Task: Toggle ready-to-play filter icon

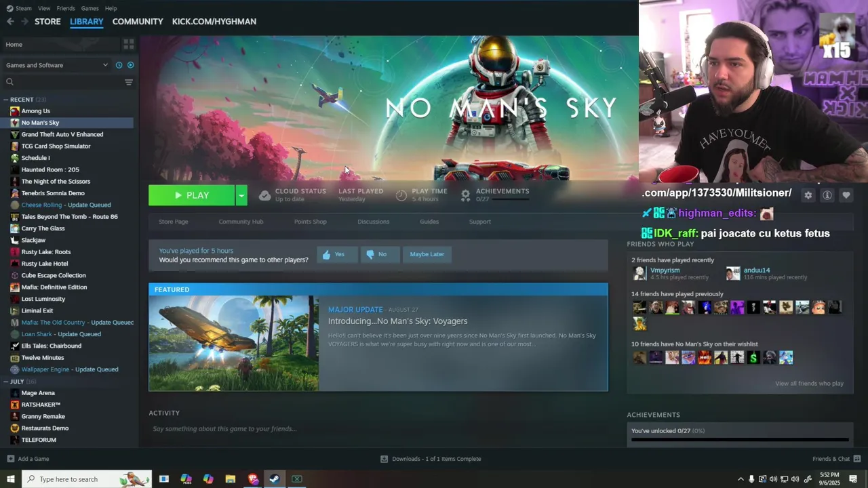Action: pos(130,65)
